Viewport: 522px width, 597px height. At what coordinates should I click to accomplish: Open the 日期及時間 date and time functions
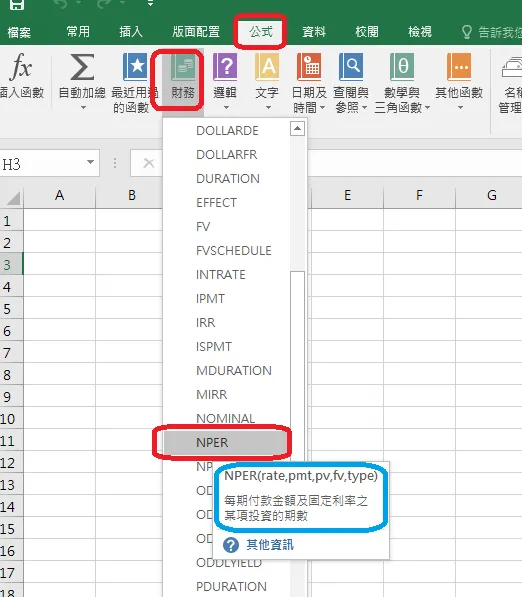pyautogui.click(x=309, y=67)
